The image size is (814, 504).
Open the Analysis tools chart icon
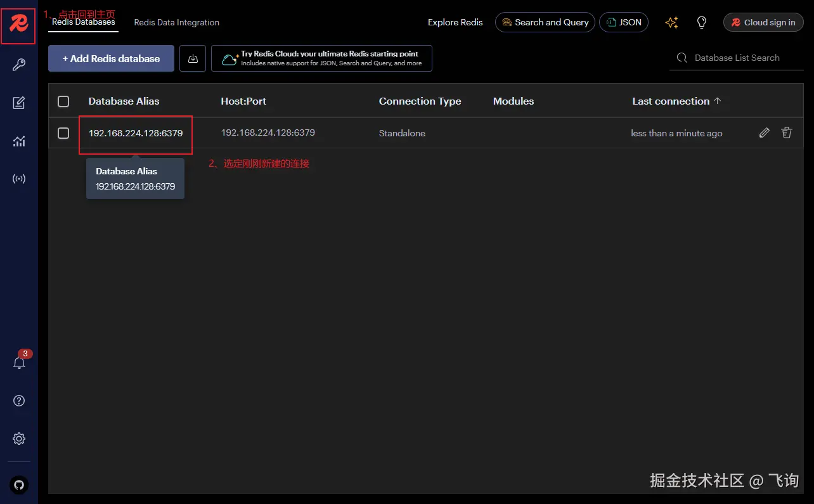pyautogui.click(x=19, y=141)
